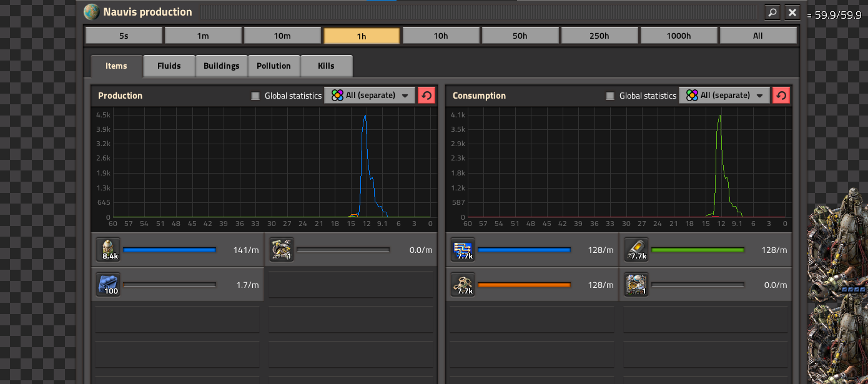This screenshot has height=384, width=868.
Task: Reset the Consumption graph with red button
Action: tap(781, 96)
